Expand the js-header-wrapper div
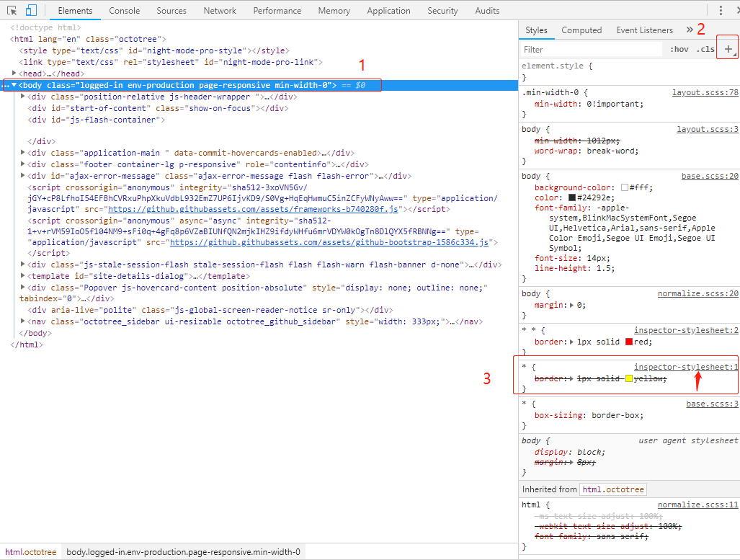The image size is (740, 560). [x=22, y=97]
